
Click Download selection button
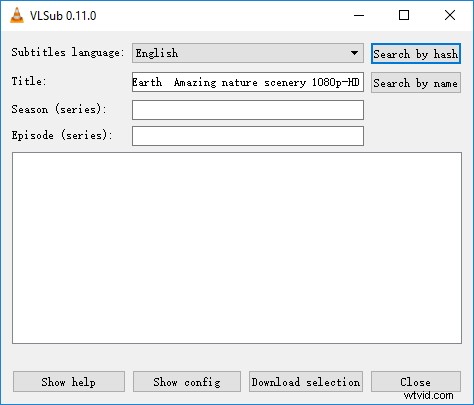coord(306,382)
